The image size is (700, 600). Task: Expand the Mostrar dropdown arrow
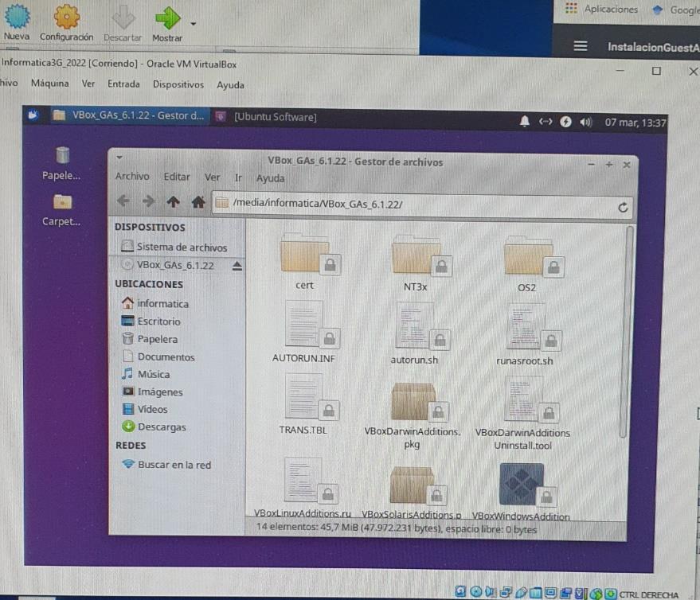click(x=194, y=24)
